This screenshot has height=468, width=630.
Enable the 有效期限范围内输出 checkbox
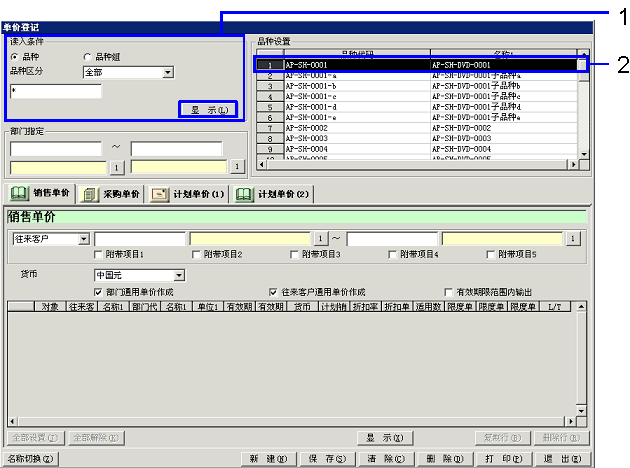447,291
